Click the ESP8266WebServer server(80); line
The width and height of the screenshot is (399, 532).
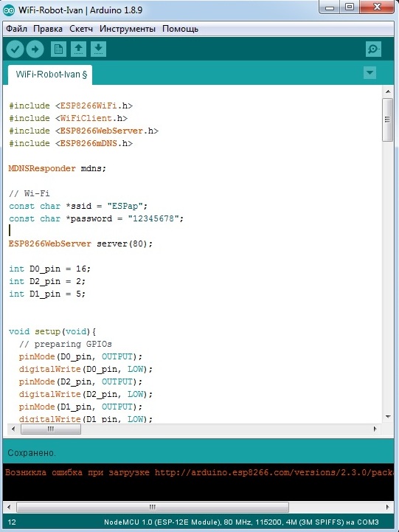[x=80, y=244]
